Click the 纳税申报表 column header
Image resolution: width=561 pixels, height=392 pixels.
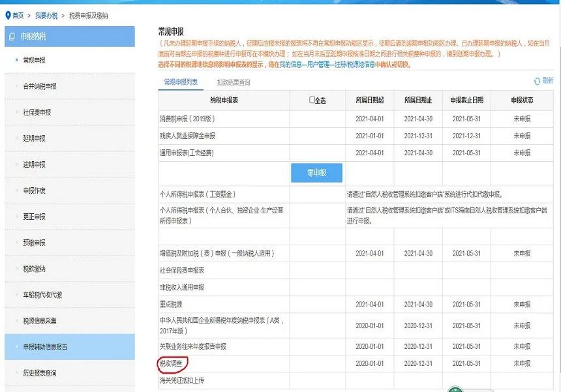[224, 100]
